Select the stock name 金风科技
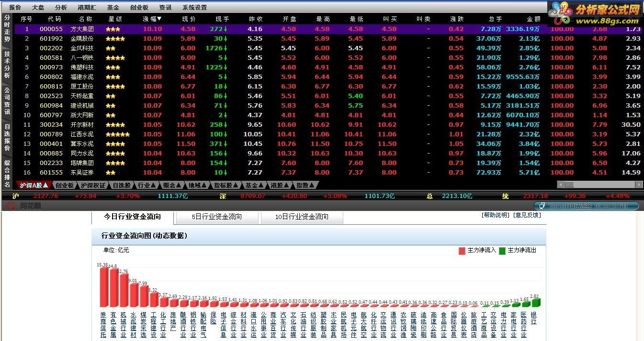 pyautogui.click(x=82, y=48)
